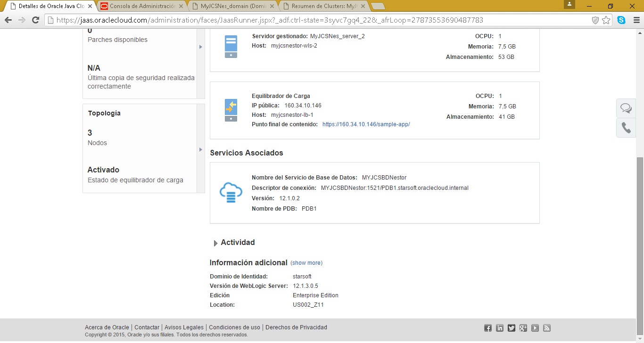644x343 pixels.
Task: Open the Chrome hamburger menu
Action: tap(635, 20)
